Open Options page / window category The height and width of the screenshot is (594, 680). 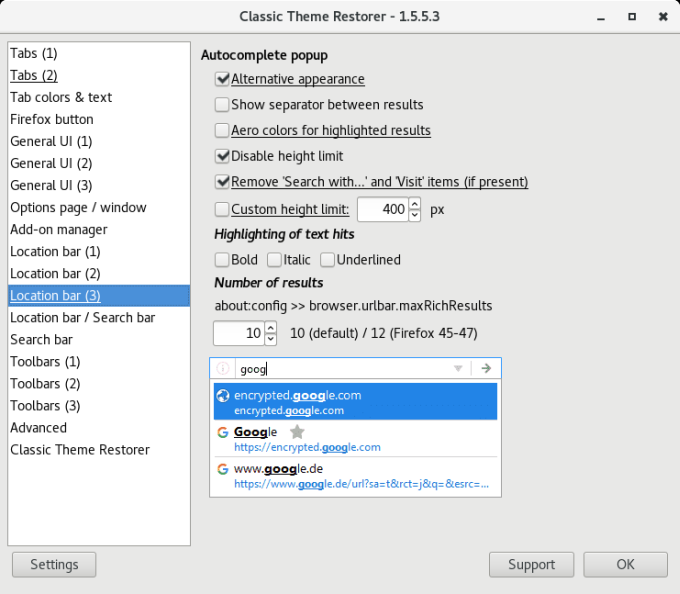pyautogui.click(x=99, y=208)
